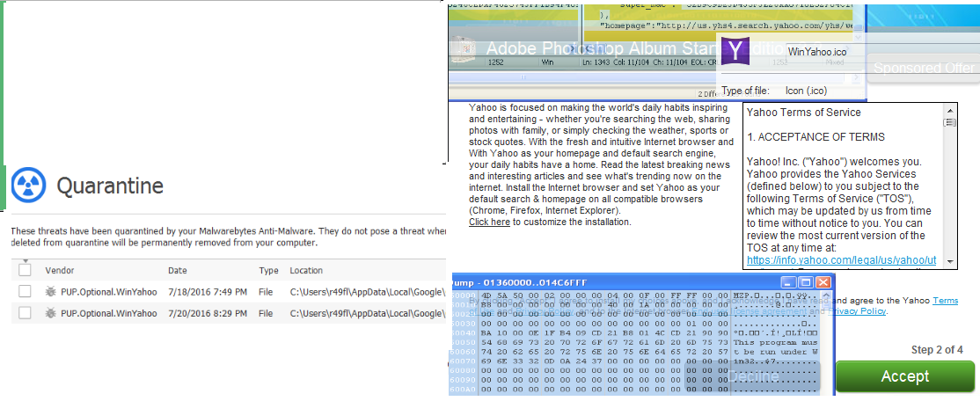Viewport: 980px width, 401px height.
Task: Close the Dump window
Action: tap(823, 282)
